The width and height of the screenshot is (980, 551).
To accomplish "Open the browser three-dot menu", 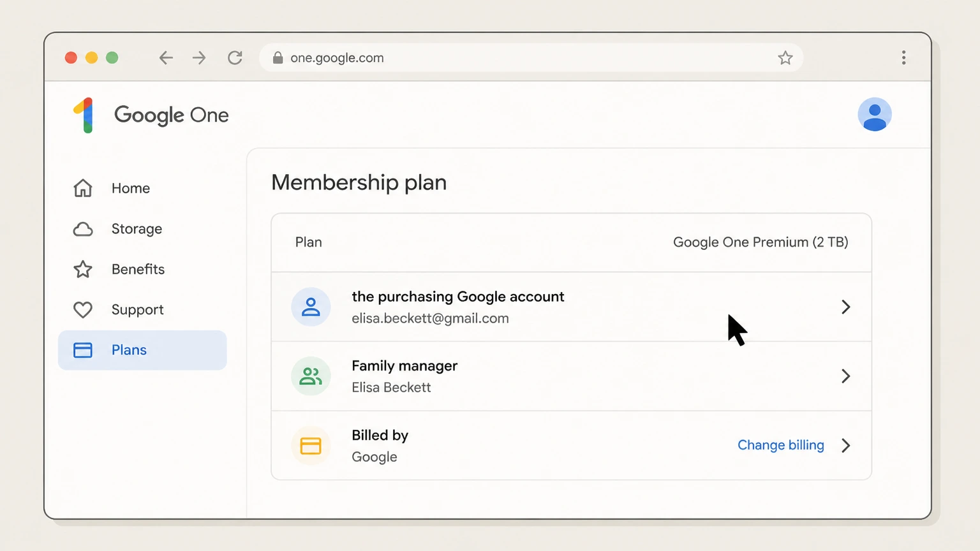I will pyautogui.click(x=903, y=58).
